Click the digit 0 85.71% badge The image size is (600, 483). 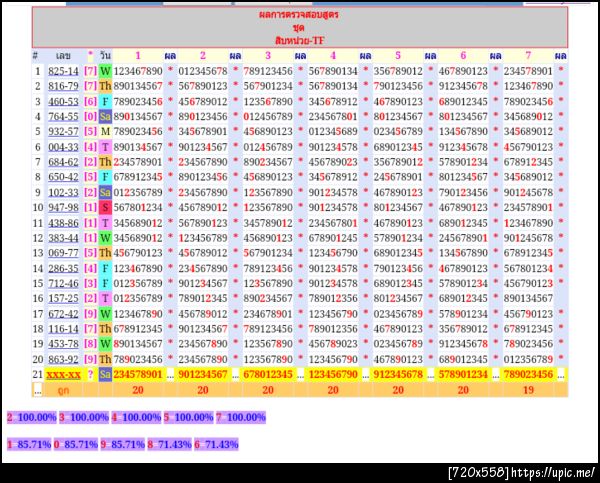tap(76, 444)
